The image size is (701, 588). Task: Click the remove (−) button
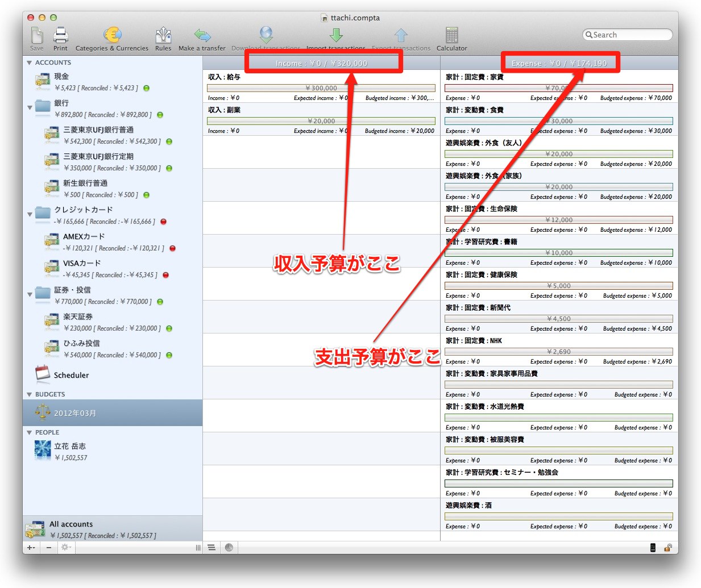pos(49,548)
